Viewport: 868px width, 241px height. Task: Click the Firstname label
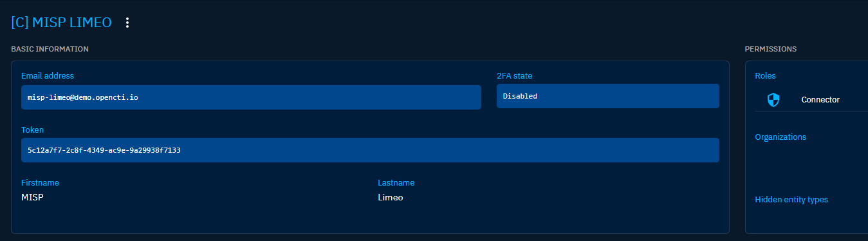pos(40,183)
